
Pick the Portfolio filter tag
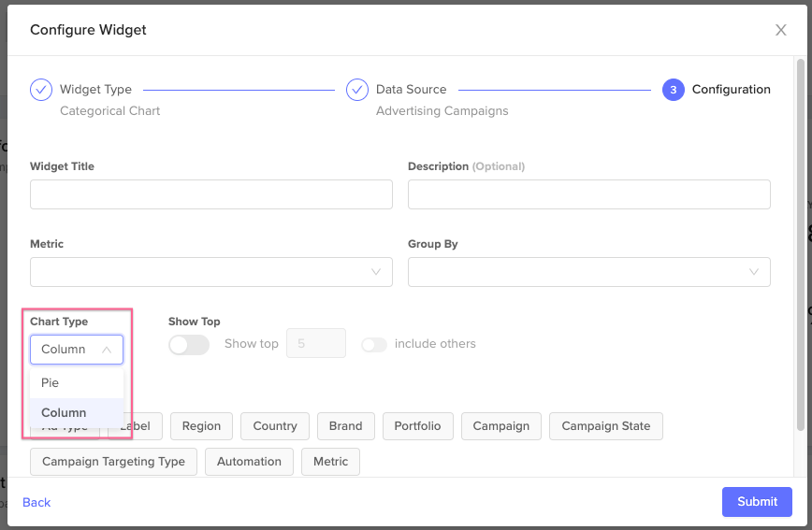point(418,426)
